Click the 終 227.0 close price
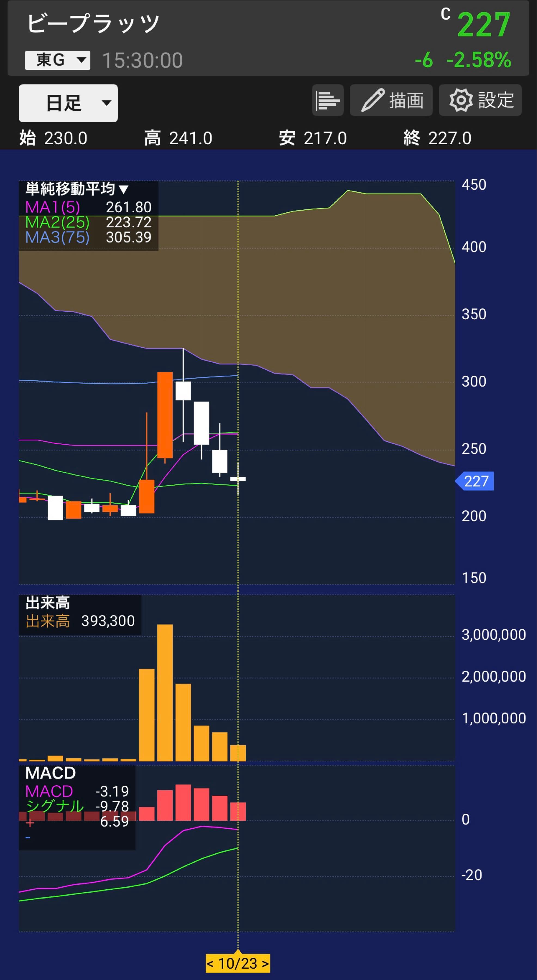The image size is (537, 980). [x=437, y=138]
